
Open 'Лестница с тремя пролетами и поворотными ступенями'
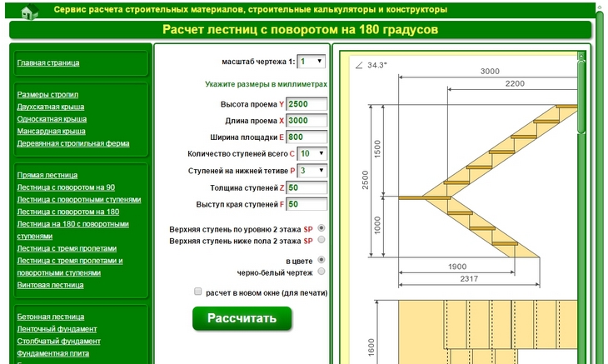click(70, 267)
